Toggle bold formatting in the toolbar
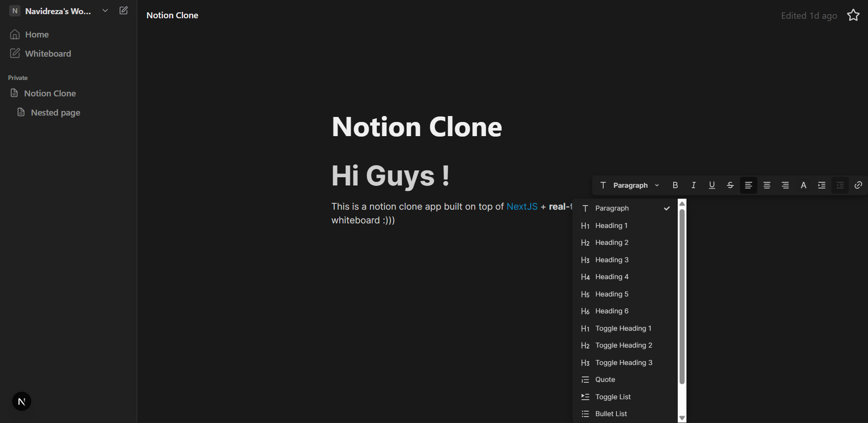Image resolution: width=868 pixels, height=423 pixels. [x=675, y=185]
